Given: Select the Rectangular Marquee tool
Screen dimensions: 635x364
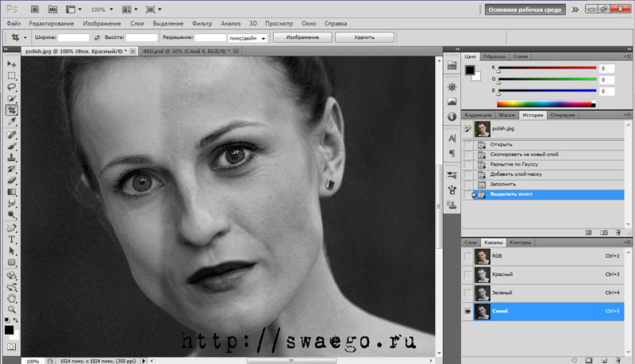Looking at the screenshot, I should [x=12, y=75].
